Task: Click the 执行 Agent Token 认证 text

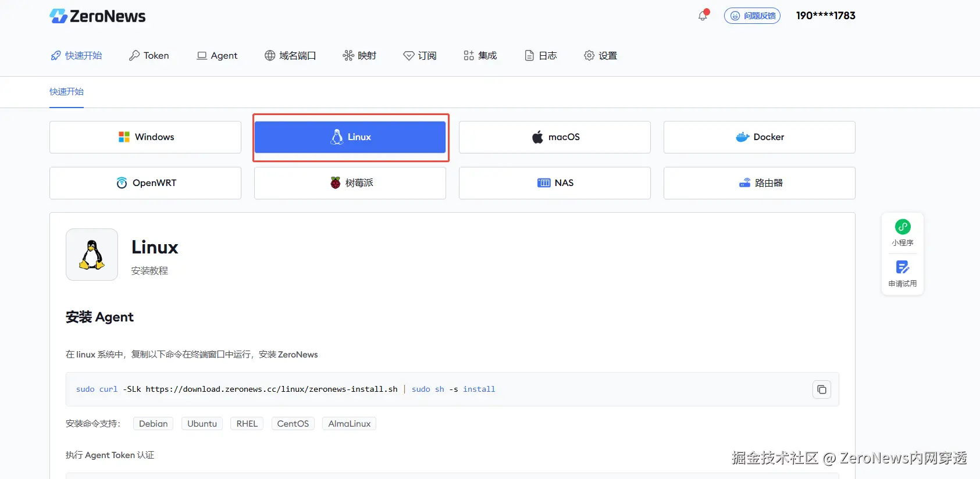Action: coord(110,455)
